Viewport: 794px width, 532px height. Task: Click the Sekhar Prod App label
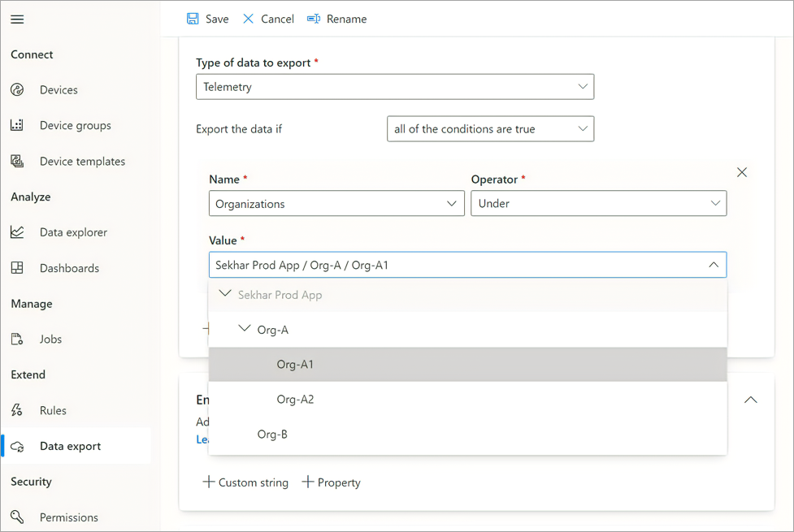click(280, 295)
